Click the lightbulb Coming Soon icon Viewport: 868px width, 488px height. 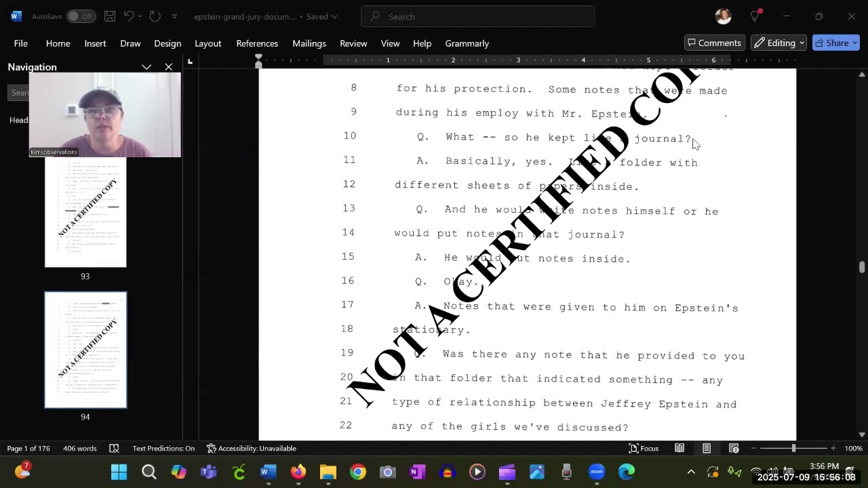click(755, 16)
